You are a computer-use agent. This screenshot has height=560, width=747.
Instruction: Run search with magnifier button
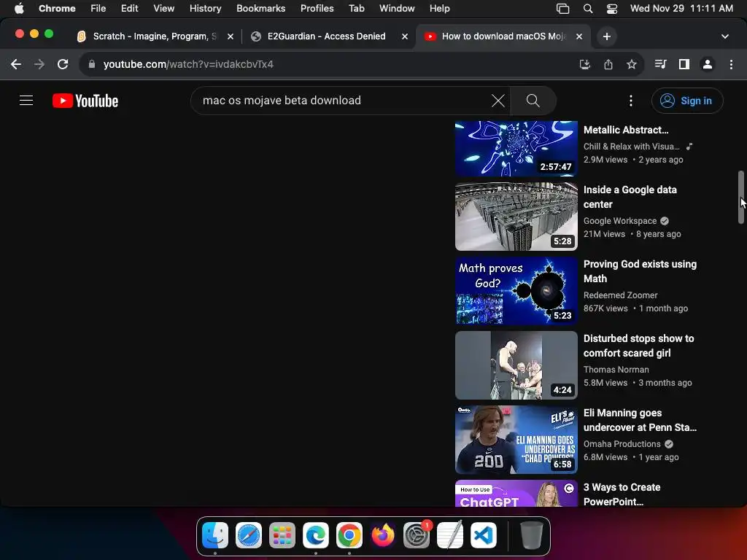tap(533, 101)
